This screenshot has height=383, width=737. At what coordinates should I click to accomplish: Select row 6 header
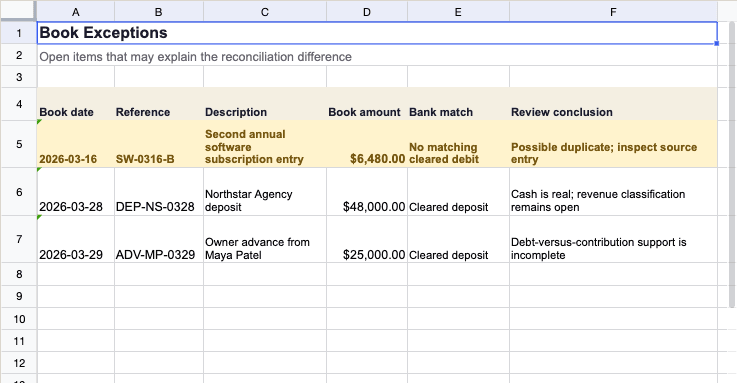tap(19, 192)
